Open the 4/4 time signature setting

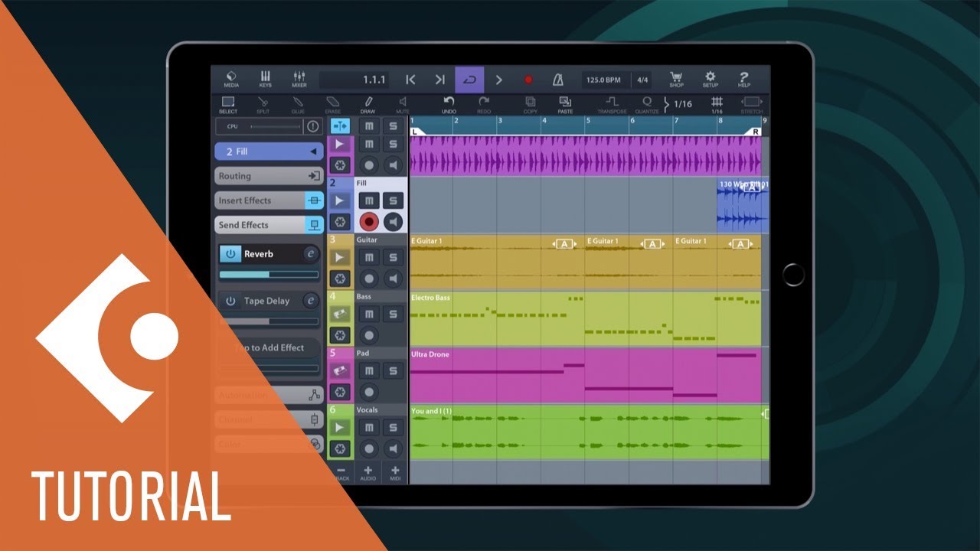pos(642,80)
